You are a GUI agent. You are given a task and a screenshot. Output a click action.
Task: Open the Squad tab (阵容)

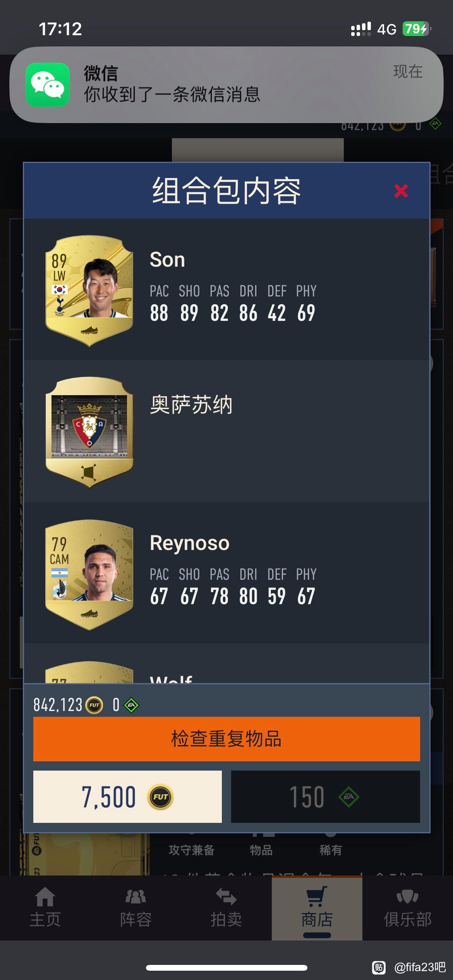pyautogui.click(x=136, y=907)
